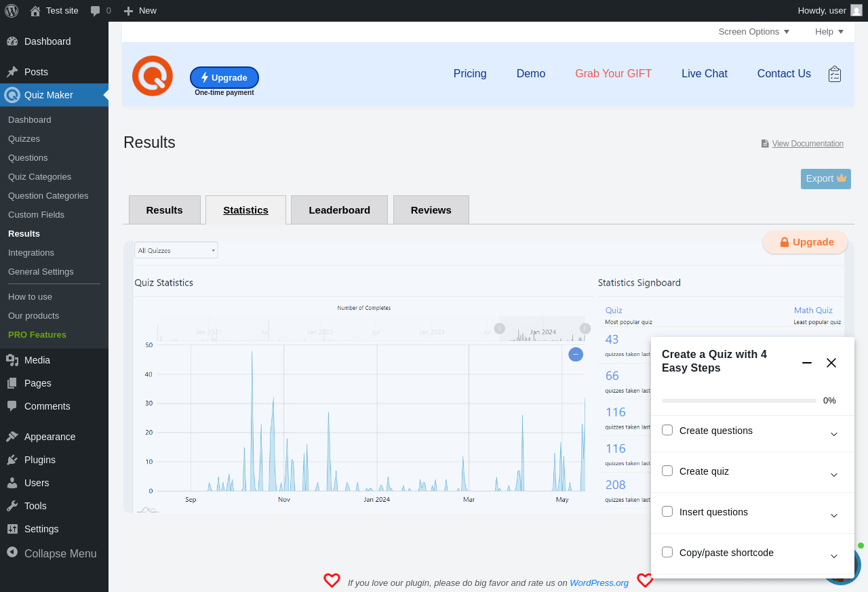Open the All Quizzes dropdown

tap(176, 250)
